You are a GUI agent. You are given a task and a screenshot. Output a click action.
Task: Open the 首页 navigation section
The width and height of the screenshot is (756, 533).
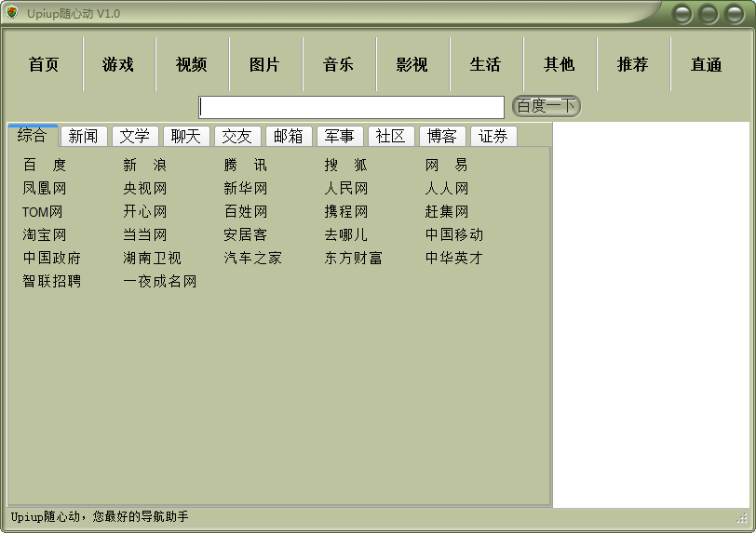[x=44, y=64]
